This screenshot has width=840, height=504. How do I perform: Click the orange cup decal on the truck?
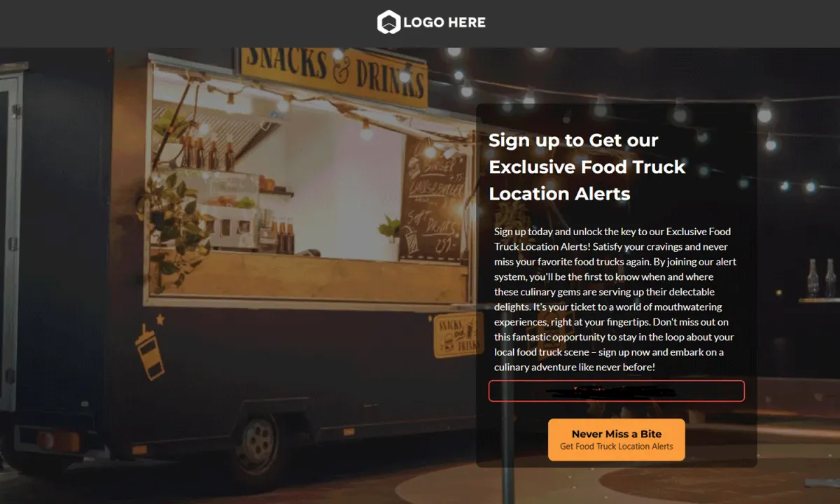150,352
